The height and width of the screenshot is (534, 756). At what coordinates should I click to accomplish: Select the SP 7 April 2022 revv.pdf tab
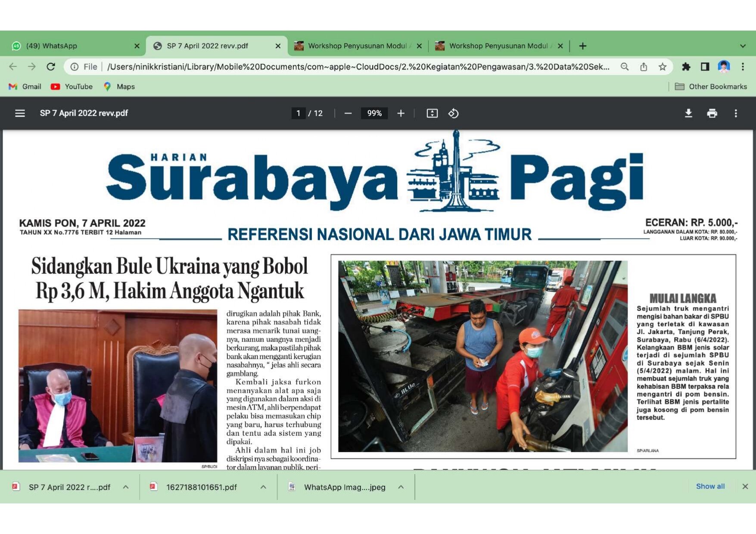tap(215, 46)
